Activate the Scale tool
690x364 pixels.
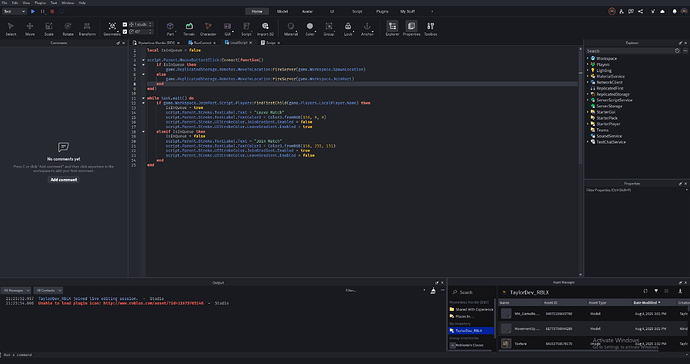(49, 29)
